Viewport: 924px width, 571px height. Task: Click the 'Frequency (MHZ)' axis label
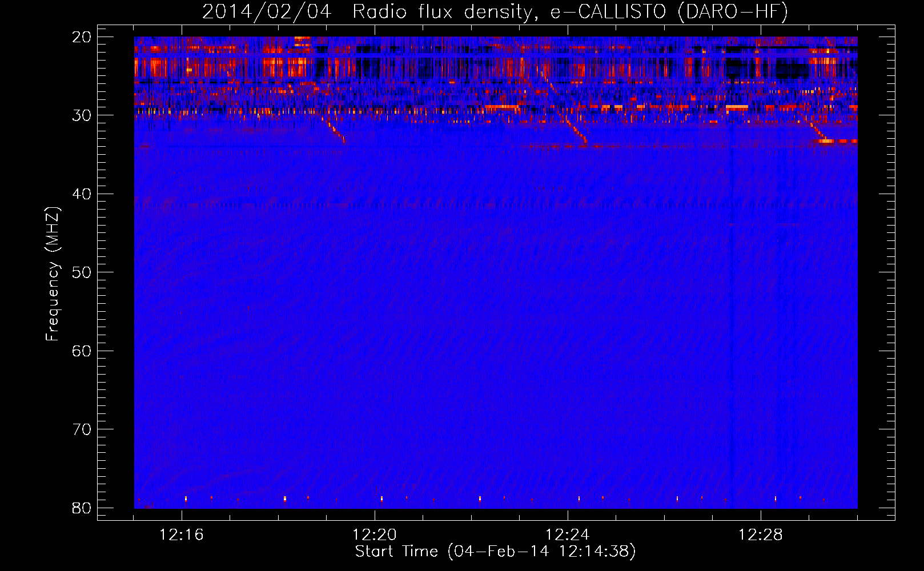click(x=53, y=274)
